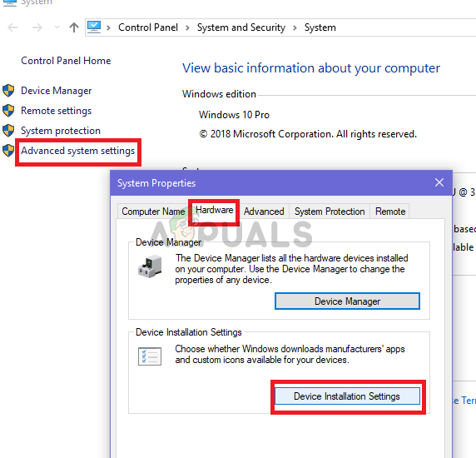Click shield icon beside Device Manager link
This screenshot has height=458, width=476.
[8, 91]
